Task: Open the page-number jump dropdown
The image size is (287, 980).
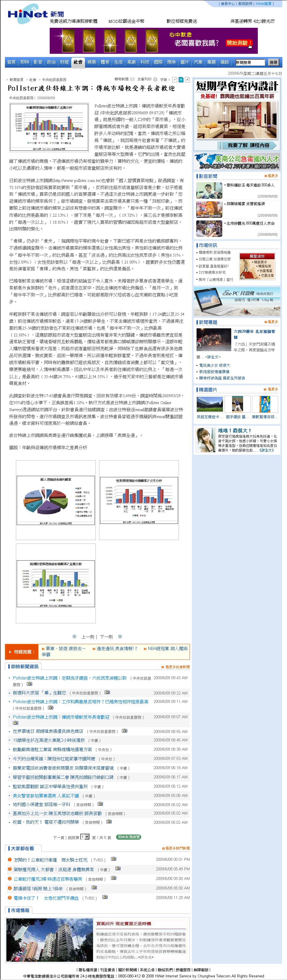Action: (x=85, y=837)
